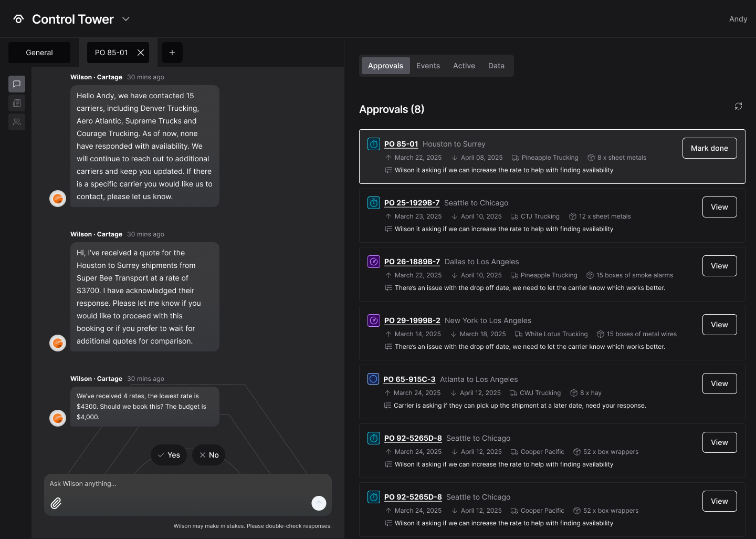Click the Control Tower logo icon
The height and width of the screenshot is (539, 756).
19,19
